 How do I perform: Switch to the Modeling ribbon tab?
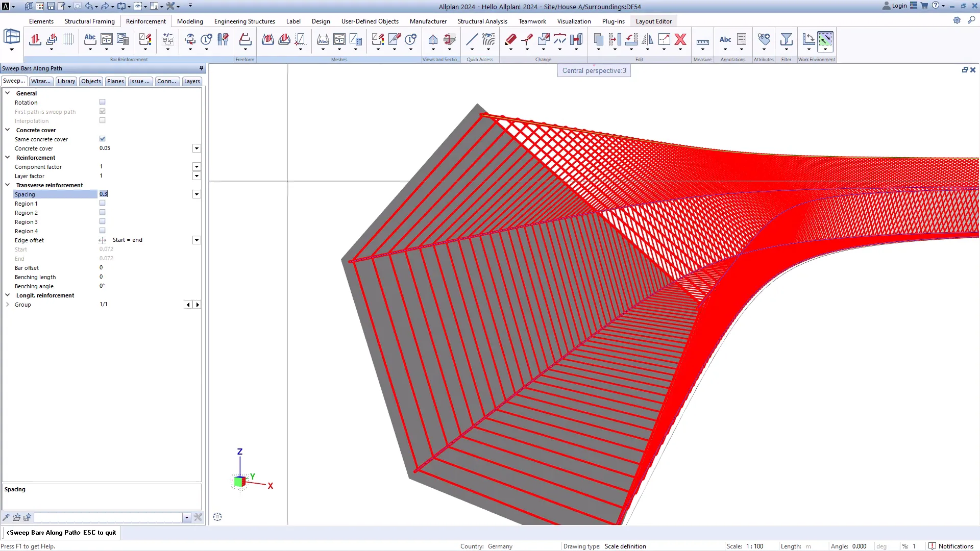189,21
